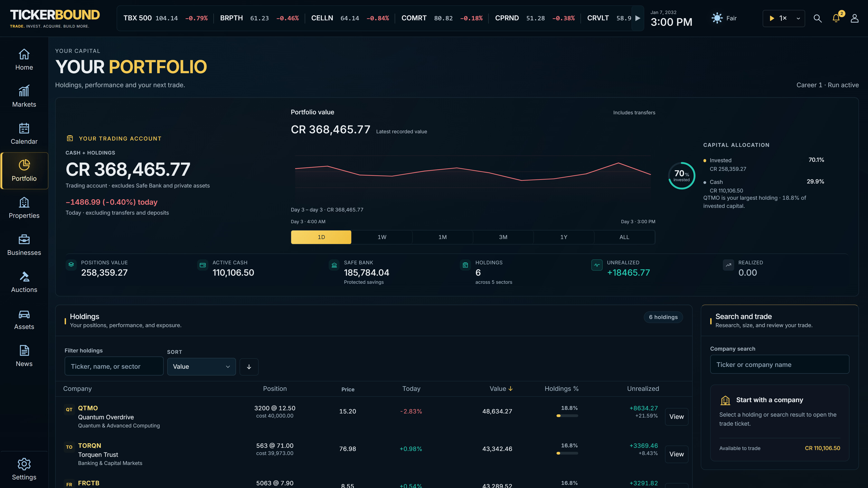Click QTMO holdings percentage bar
Image resolution: width=868 pixels, height=488 pixels.
coord(567,416)
